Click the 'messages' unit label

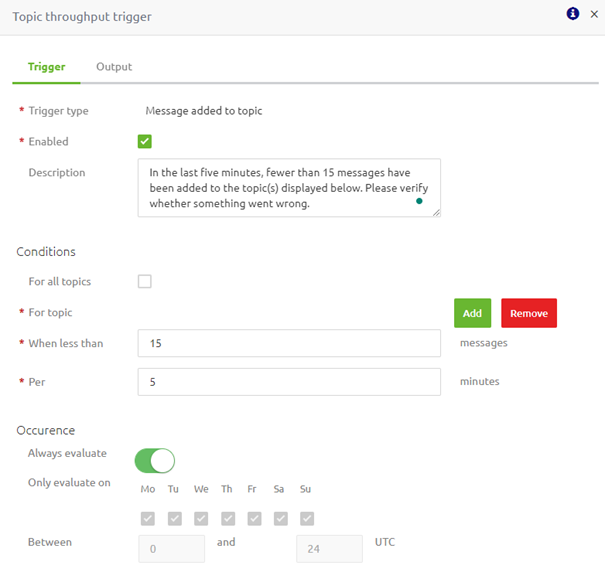click(x=483, y=343)
